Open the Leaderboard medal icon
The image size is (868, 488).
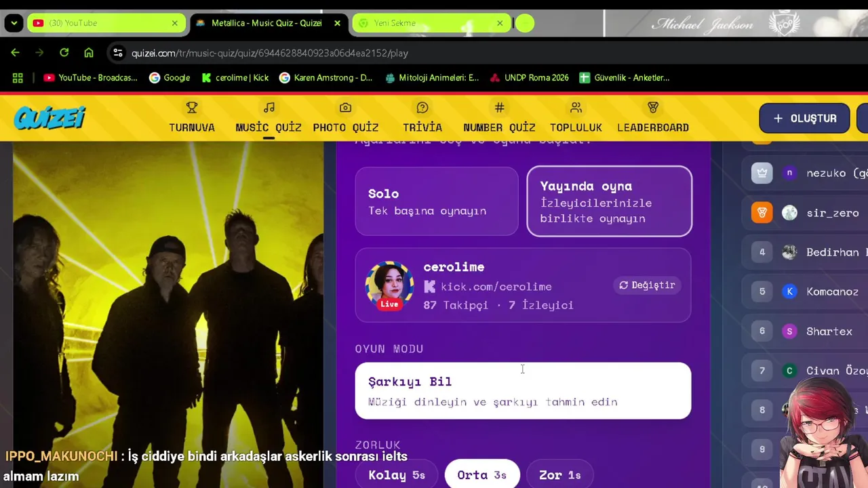click(653, 108)
